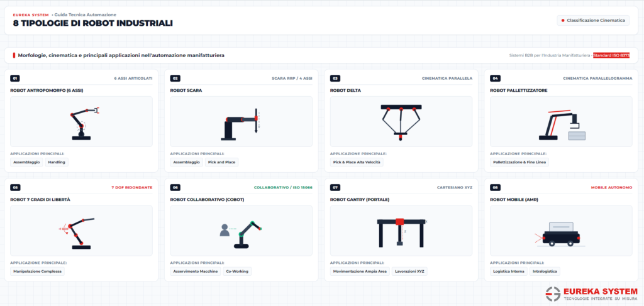Click the red 7 DOF RIDONDANTE label
Screen dimensions: 644x306
coord(132,187)
